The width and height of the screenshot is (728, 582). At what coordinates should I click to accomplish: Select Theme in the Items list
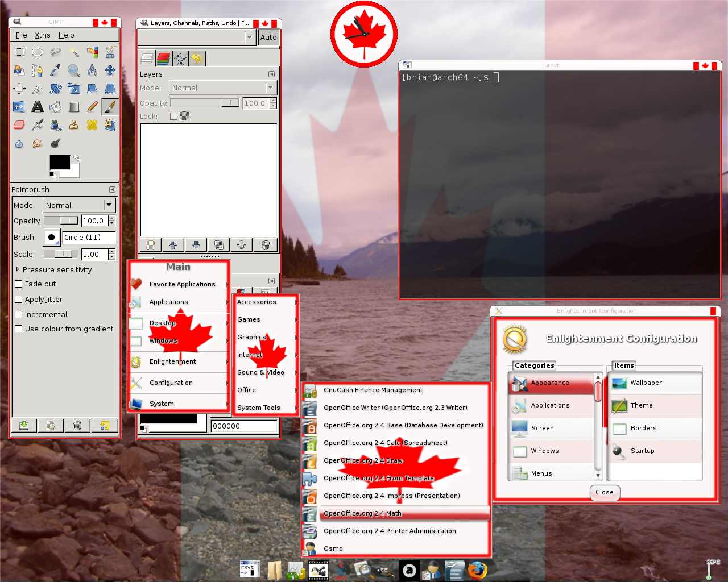pos(655,406)
